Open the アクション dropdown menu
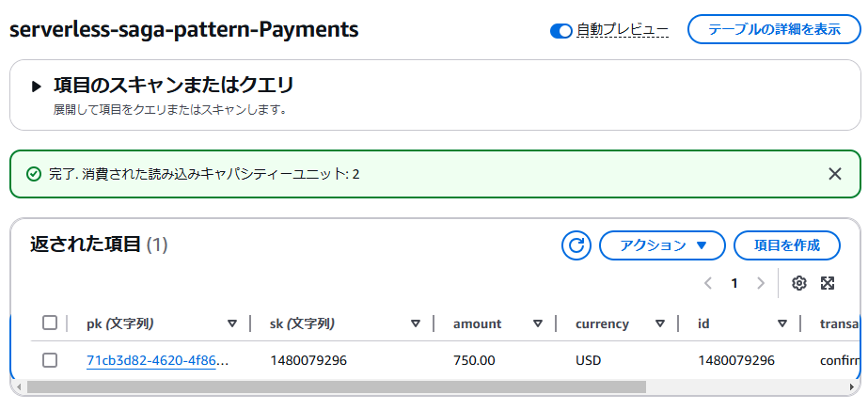The image size is (868, 410). [662, 245]
